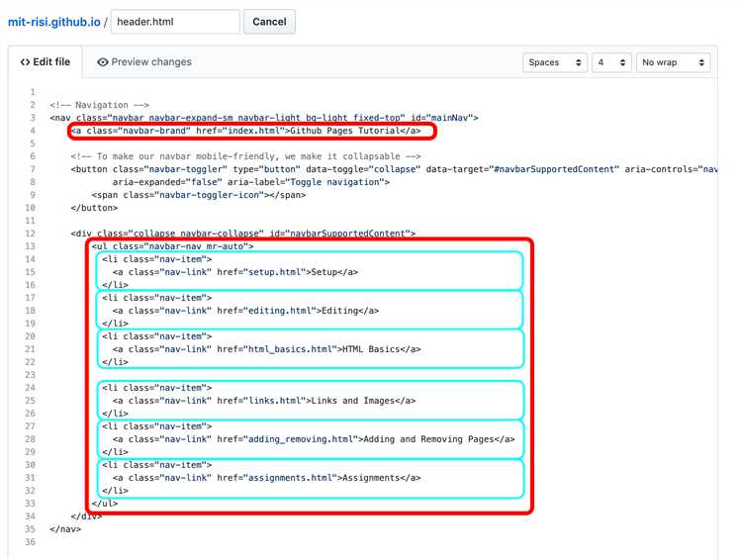Click the navbar-toggler-icon span line
Viewport: 742px width, 560px height.
click(198, 195)
